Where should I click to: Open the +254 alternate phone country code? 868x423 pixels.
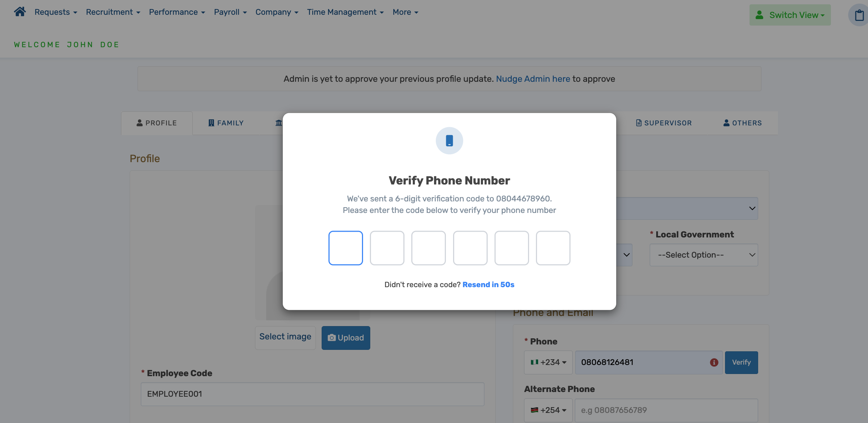click(x=548, y=410)
